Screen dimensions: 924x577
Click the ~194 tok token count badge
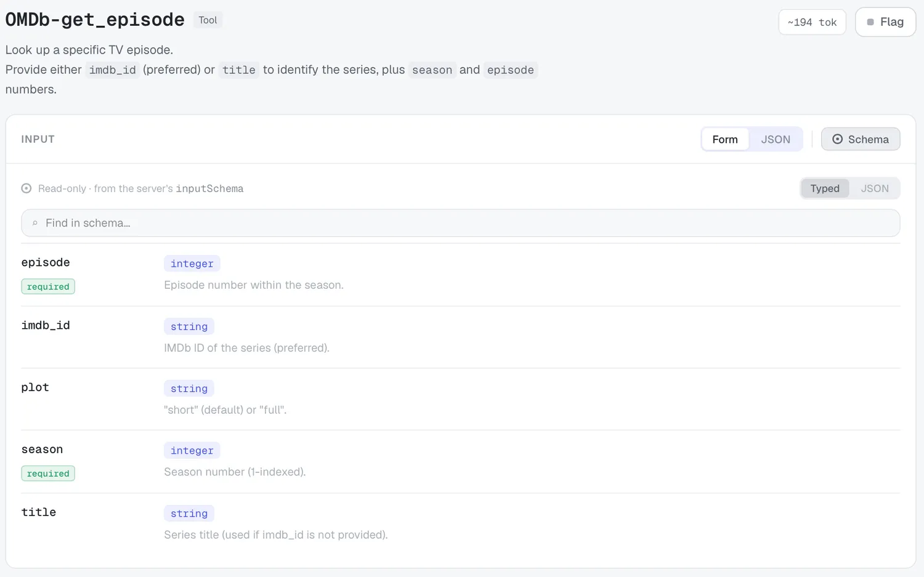tap(812, 22)
